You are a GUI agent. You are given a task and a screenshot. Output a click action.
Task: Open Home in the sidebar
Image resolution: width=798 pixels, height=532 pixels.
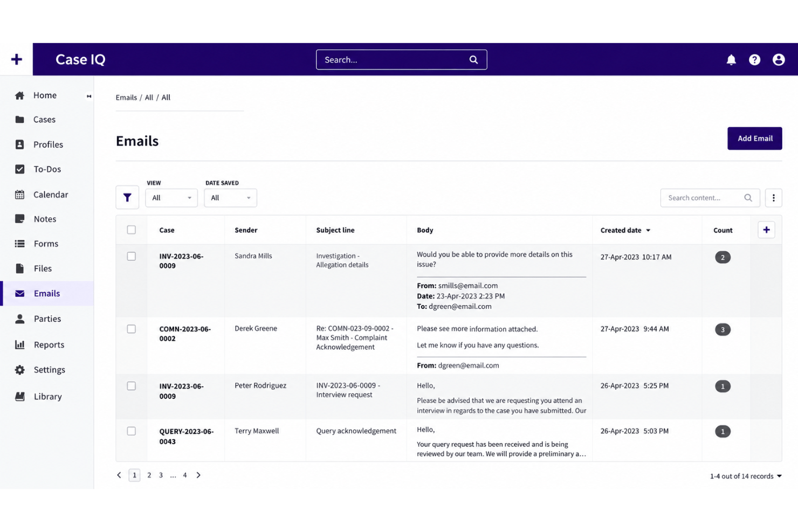[47, 95]
